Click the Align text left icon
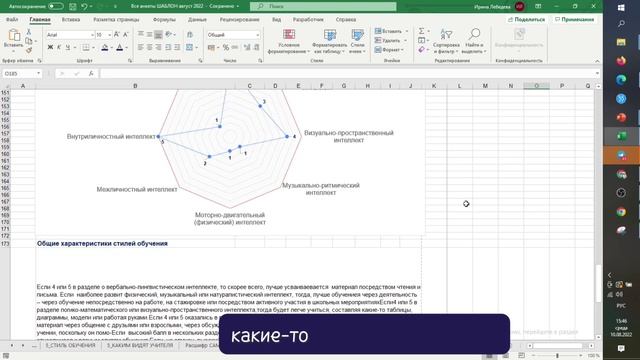640x360 pixels. click(x=140, y=48)
